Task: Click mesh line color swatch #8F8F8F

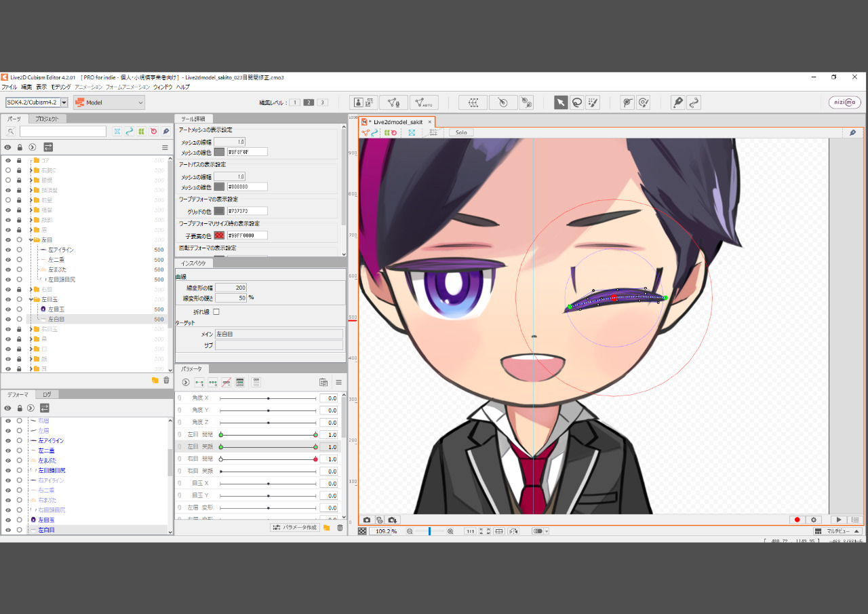Action: click(x=219, y=152)
